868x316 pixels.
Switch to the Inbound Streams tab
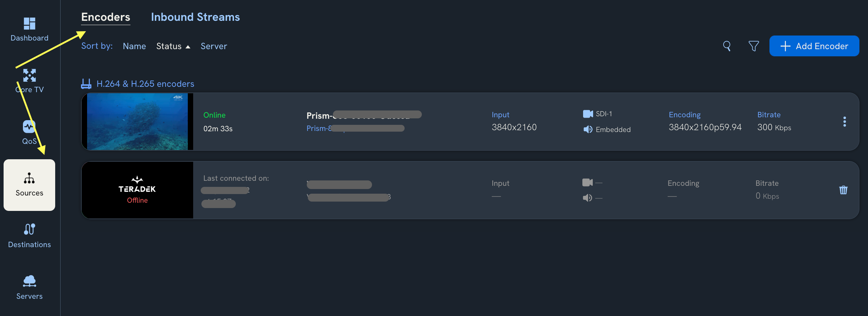pos(195,16)
